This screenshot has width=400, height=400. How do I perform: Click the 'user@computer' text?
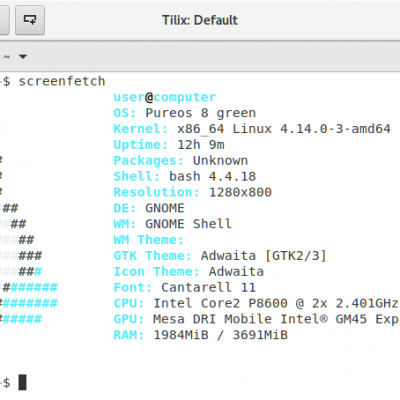pos(165,97)
